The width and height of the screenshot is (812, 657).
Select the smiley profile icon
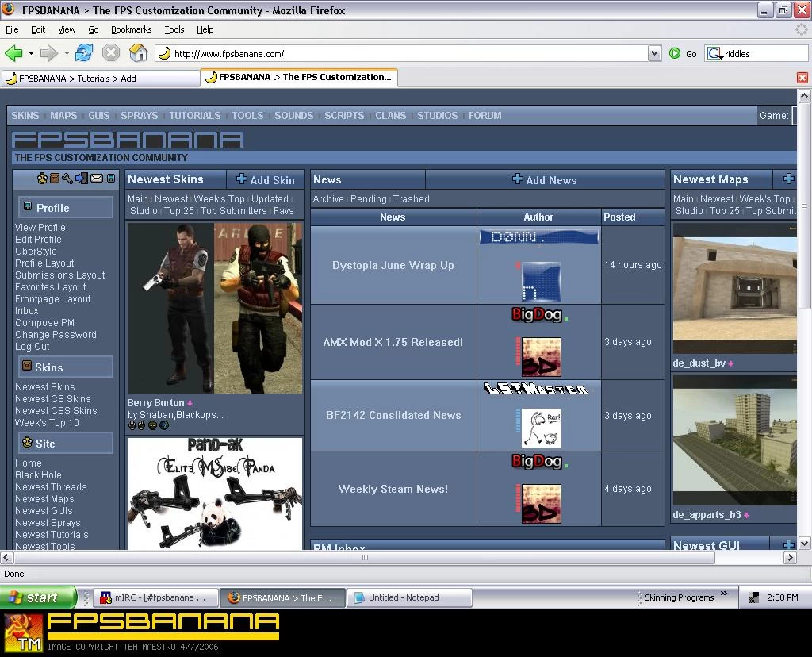point(42,179)
